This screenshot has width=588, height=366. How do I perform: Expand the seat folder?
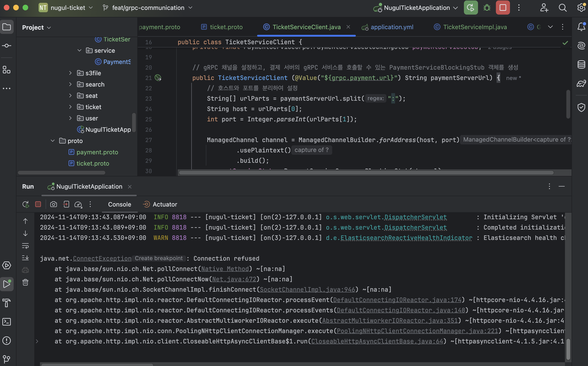click(70, 95)
